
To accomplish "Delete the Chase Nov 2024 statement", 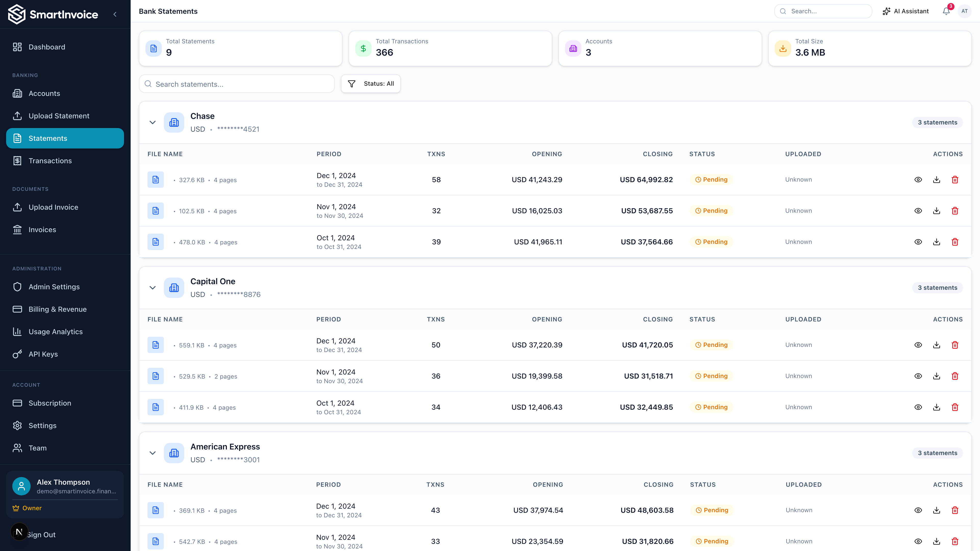I will point(955,211).
